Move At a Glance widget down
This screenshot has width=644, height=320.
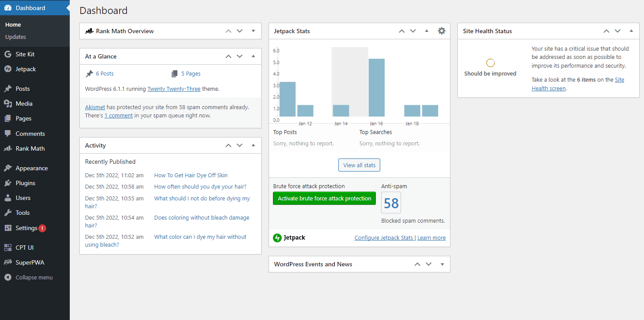pos(239,56)
